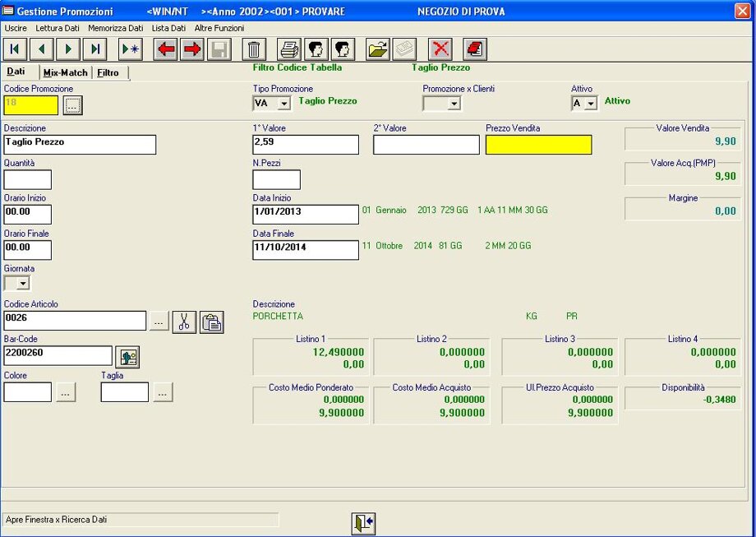
Task: Delete record with the trash icon
Action: (x=256, y=49)
